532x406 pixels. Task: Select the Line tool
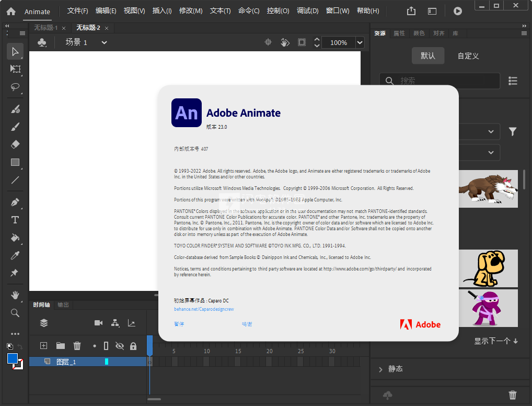[15, 180]
